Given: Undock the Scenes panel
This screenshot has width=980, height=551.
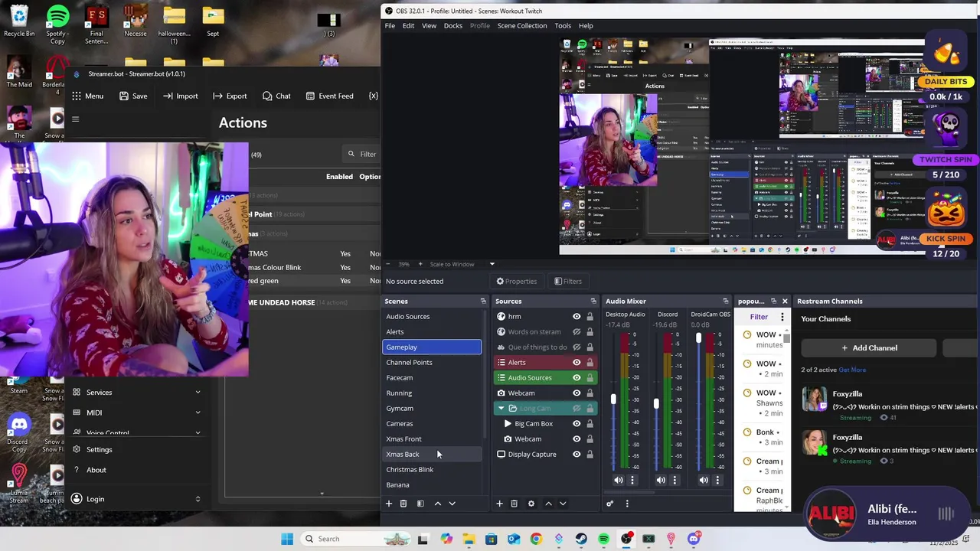Looking at the screenshot, I should (x=483, y=301).
